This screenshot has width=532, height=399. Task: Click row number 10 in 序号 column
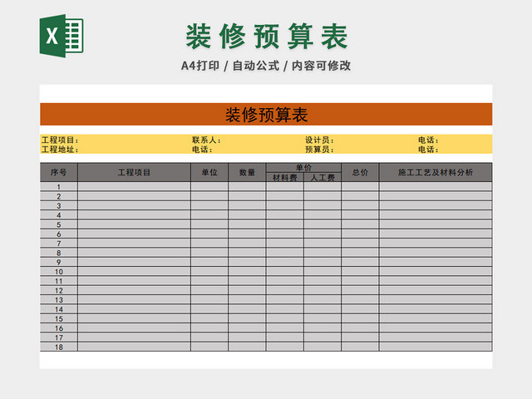[x=59, y=272]
